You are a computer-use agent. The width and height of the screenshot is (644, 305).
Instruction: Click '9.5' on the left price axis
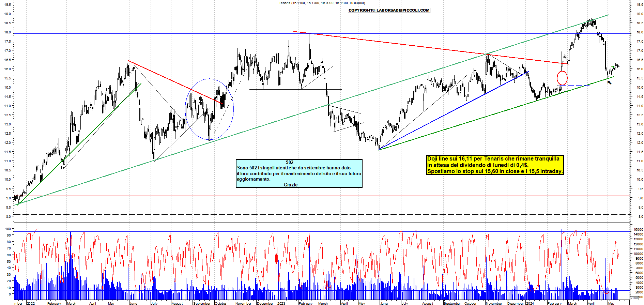pos(8,189)
